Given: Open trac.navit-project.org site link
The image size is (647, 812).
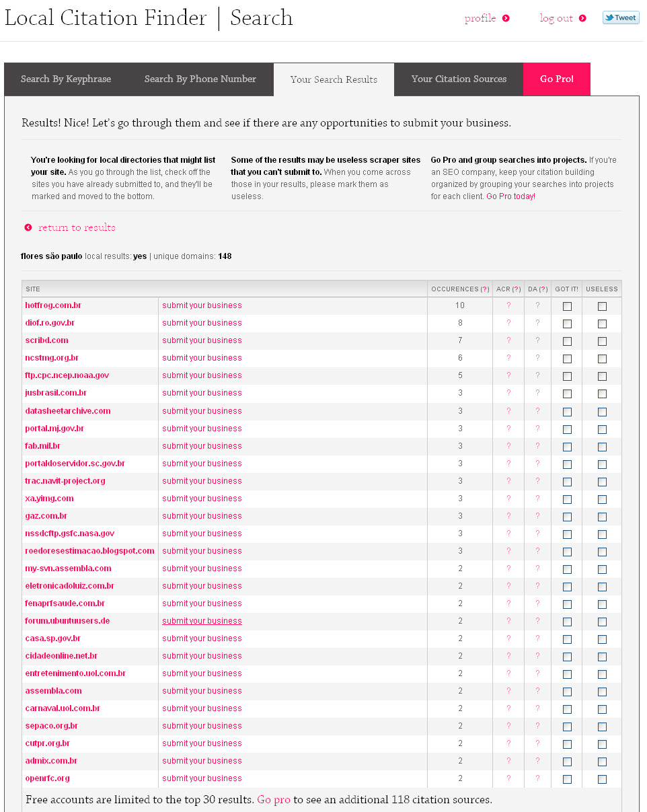Looking at the screenshot, I should coord(65,481).
